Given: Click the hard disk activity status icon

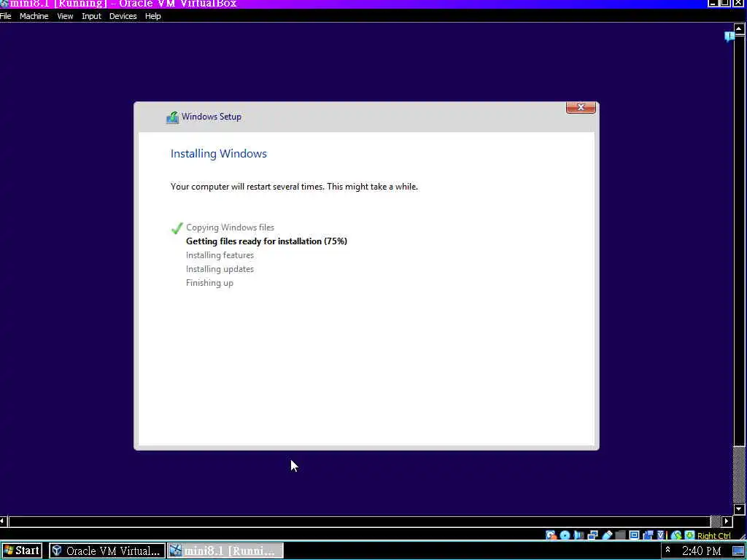Looking at the screenshot, I should click(551, 535).
